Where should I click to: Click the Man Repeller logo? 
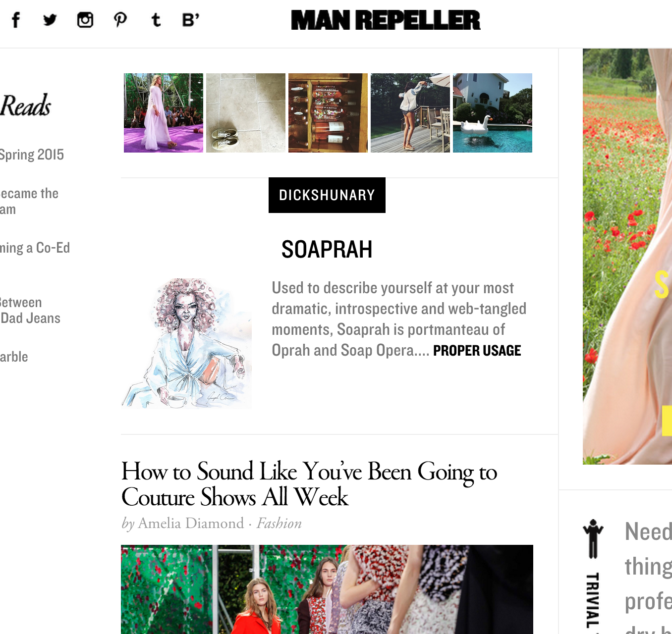(386, 20)
